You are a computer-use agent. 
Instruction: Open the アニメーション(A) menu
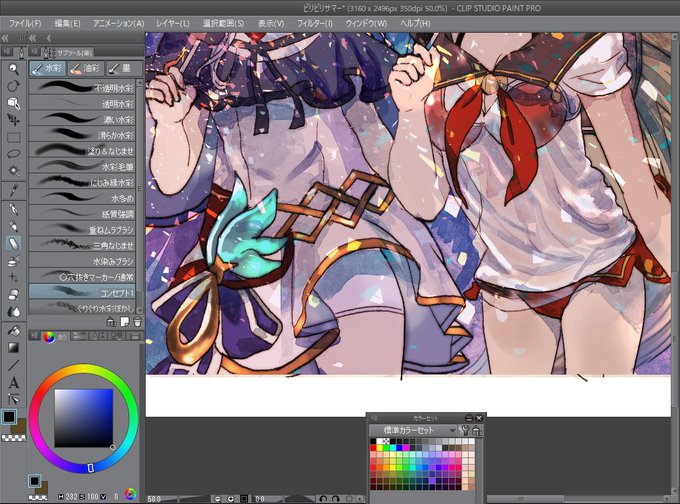click(118, 23)
